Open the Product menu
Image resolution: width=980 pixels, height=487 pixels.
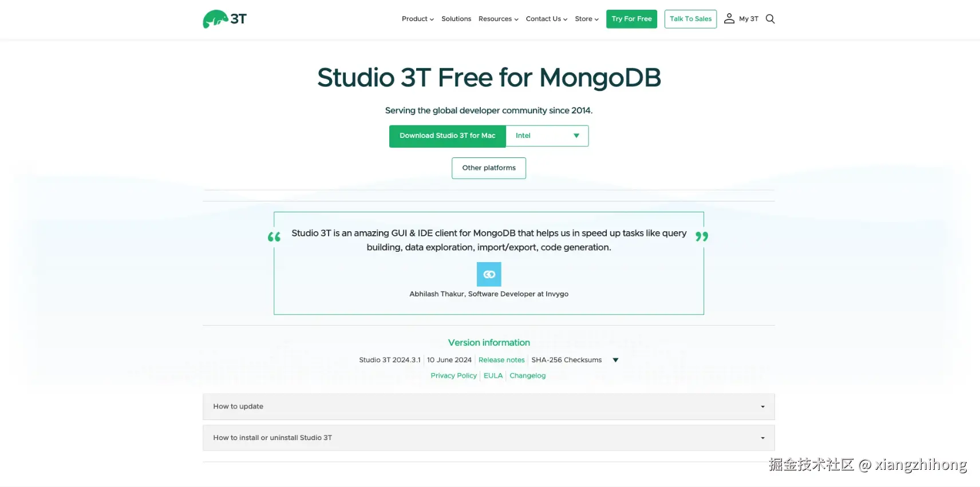click(x=417, y=19)
